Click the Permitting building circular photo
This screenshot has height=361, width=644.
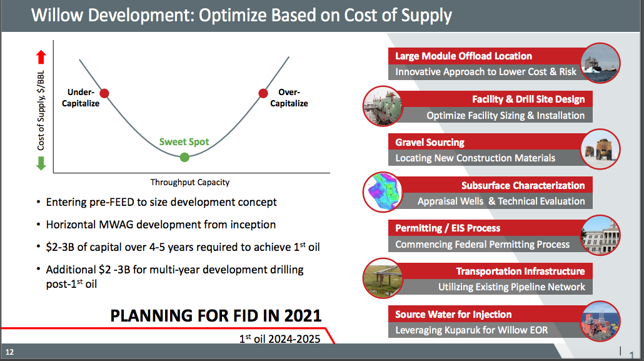point(600,235)
